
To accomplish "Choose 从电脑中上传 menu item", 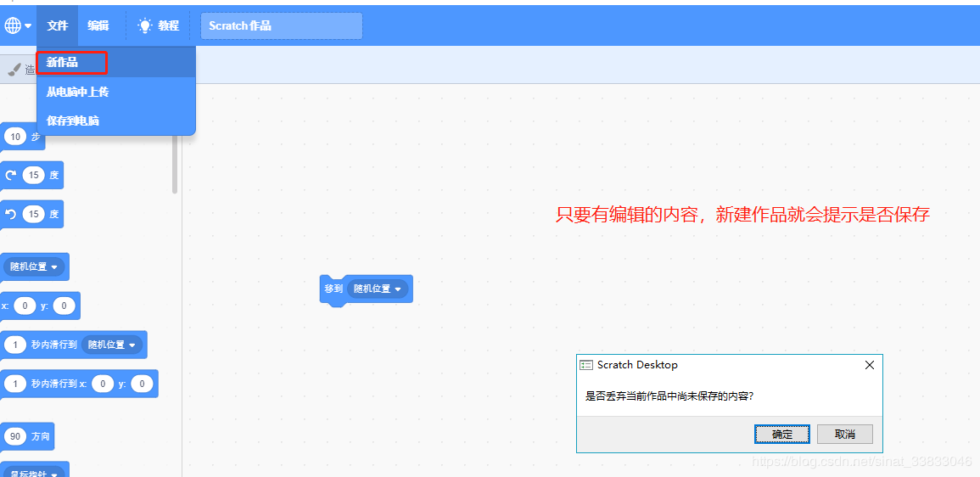I will click(x=116, y=92).
